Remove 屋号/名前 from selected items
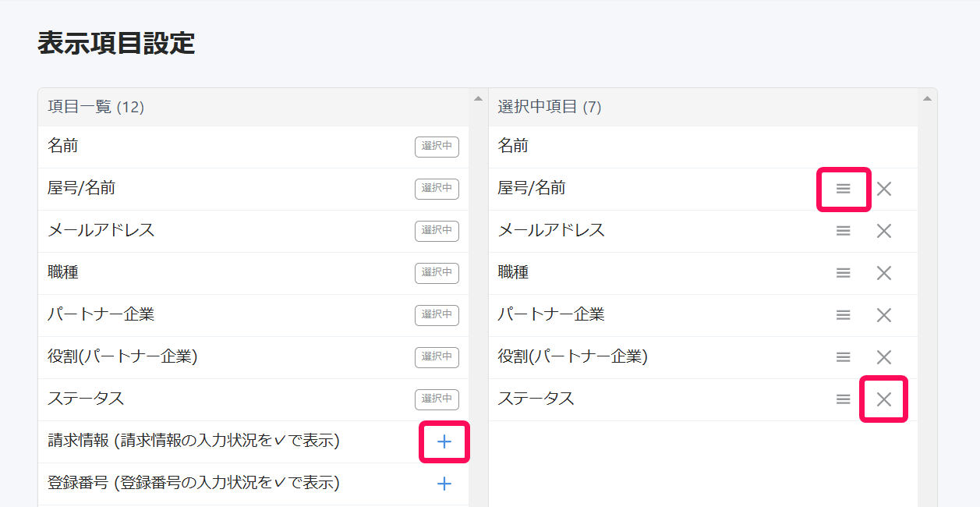Screen dimensions: 980x507 pyautogui.click(x=884, y=189)
